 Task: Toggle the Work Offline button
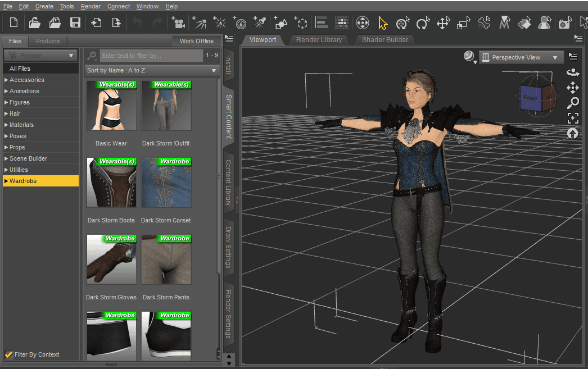pos(196,41)
